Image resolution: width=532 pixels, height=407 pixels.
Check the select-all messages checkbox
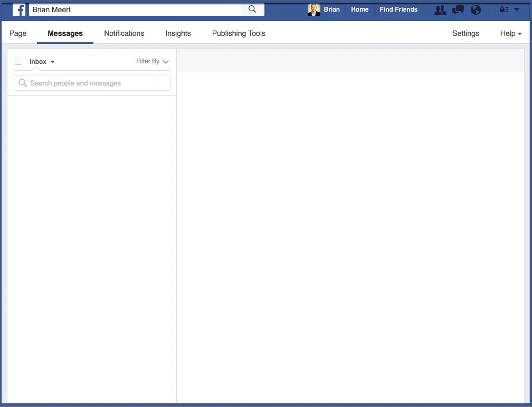[18, 61]
